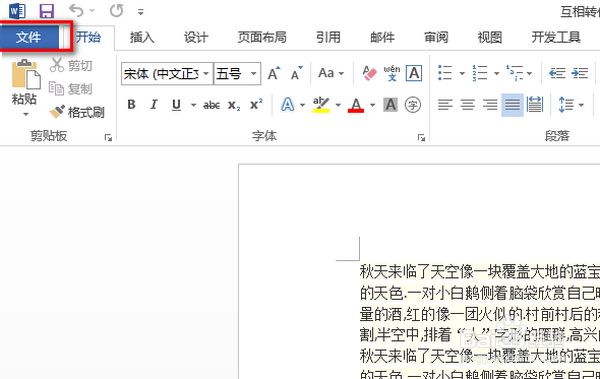Click the Grow Font icon
The width and height of the screenshot is (600, 379).
pos(274,73)
